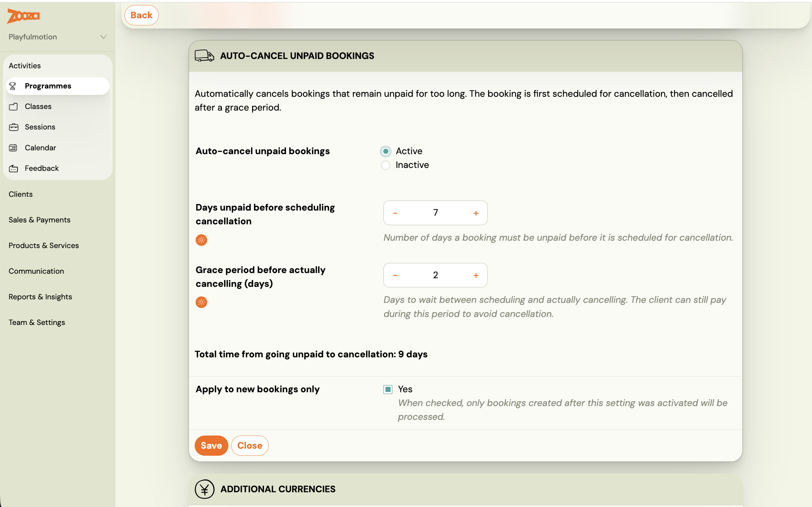Image resolution: width=812 pixels, height=507 pixels.
Task: Click the 'Auto-cancel unpaid bookings' field label
Action: (x=263, y=151)
